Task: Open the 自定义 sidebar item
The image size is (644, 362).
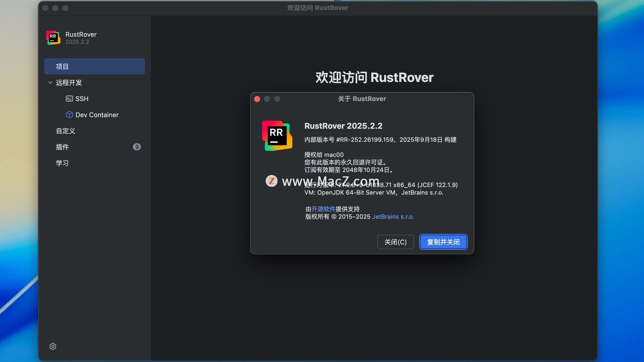Action: tap(65, 131)
